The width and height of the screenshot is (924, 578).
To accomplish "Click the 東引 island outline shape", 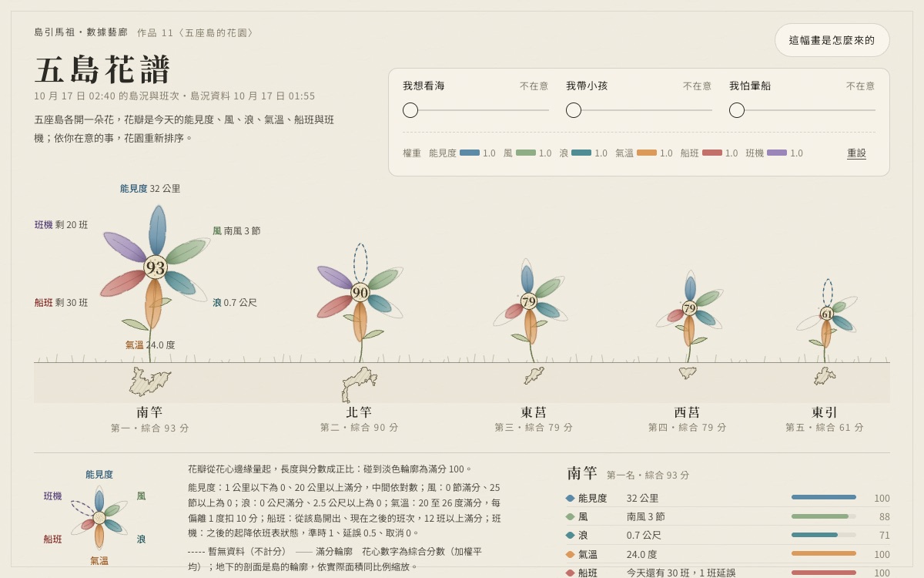I will coord(825,375).
